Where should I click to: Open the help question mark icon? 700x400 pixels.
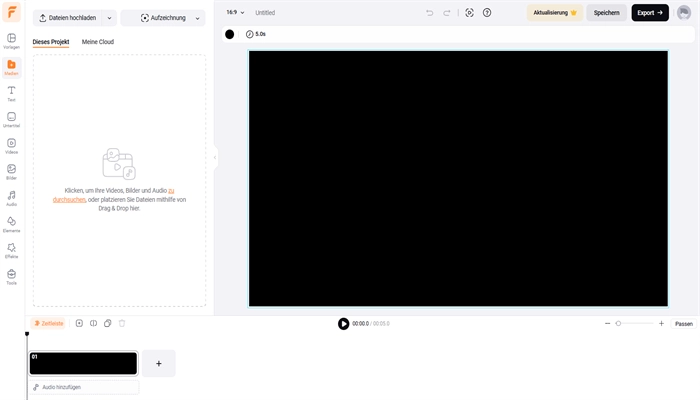tap(487, 13)
